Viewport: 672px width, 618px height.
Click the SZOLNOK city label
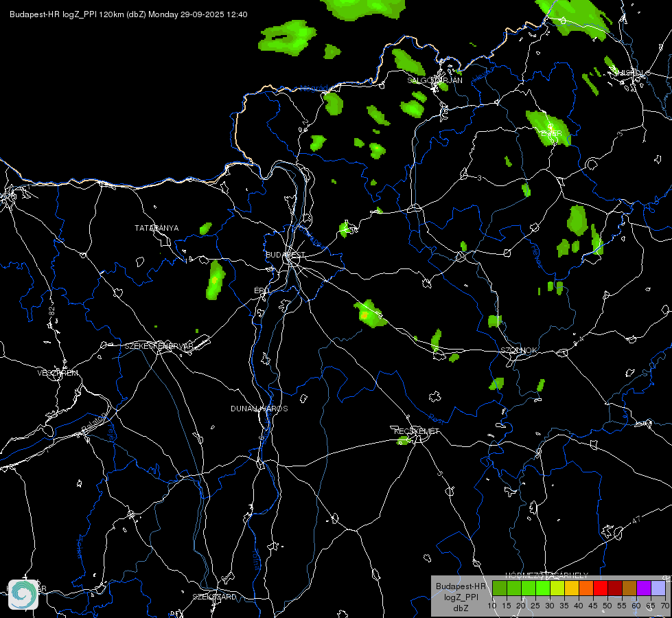pyautogui.click(x=518, y=350)
